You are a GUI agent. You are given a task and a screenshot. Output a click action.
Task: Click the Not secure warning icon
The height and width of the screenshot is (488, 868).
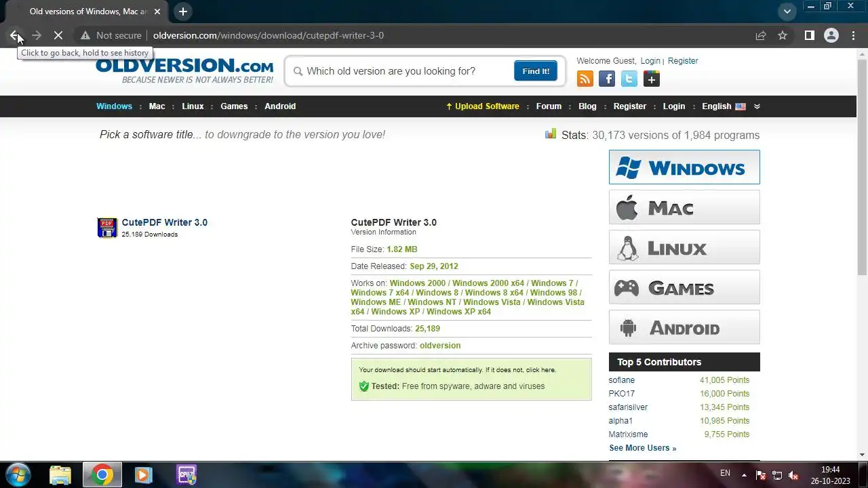pos(85,35)
